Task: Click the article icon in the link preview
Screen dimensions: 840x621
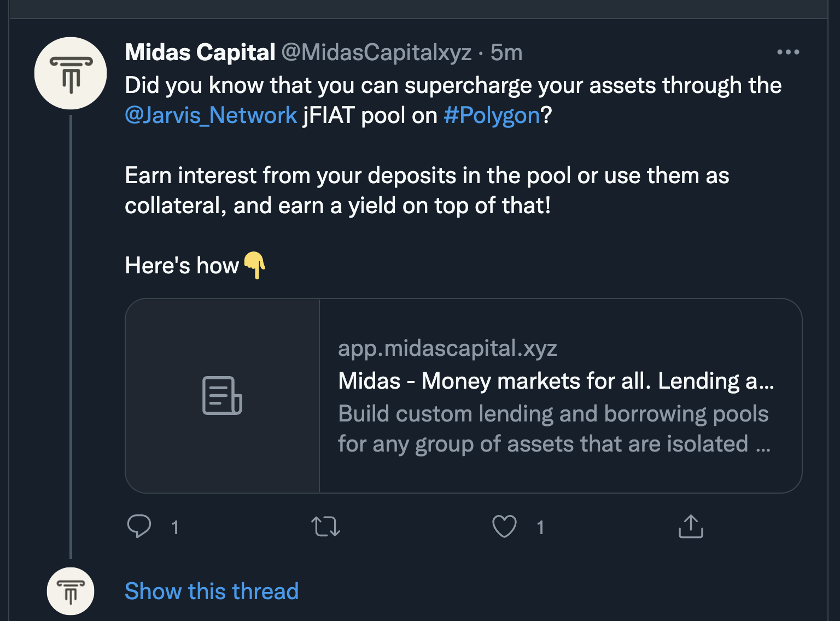Action: (222, 396)
